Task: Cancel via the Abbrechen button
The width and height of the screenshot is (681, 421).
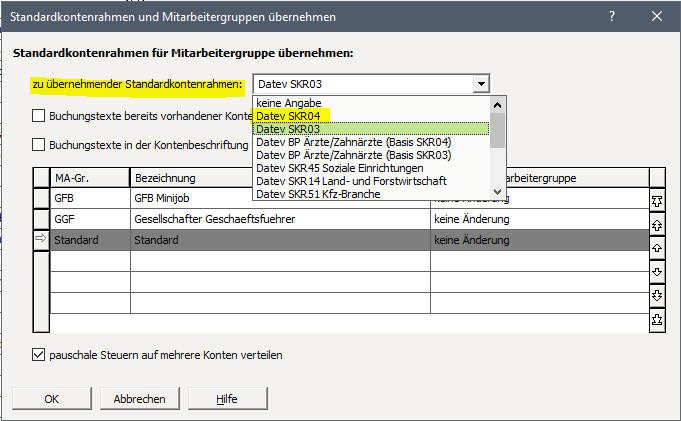Action: 139,398
